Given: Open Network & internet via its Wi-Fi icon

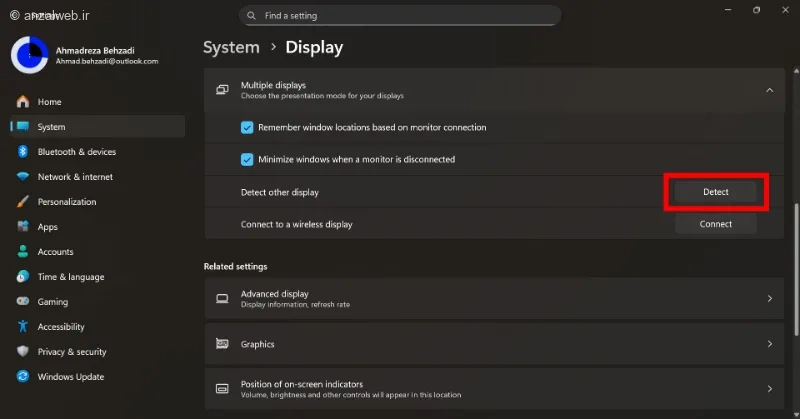Looking at the screenshot, I should click(22, 177).
